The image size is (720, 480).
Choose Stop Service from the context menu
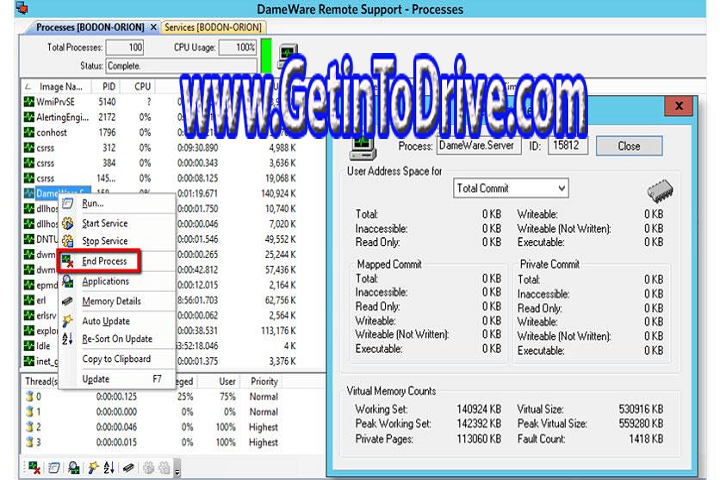pos(118,241)
